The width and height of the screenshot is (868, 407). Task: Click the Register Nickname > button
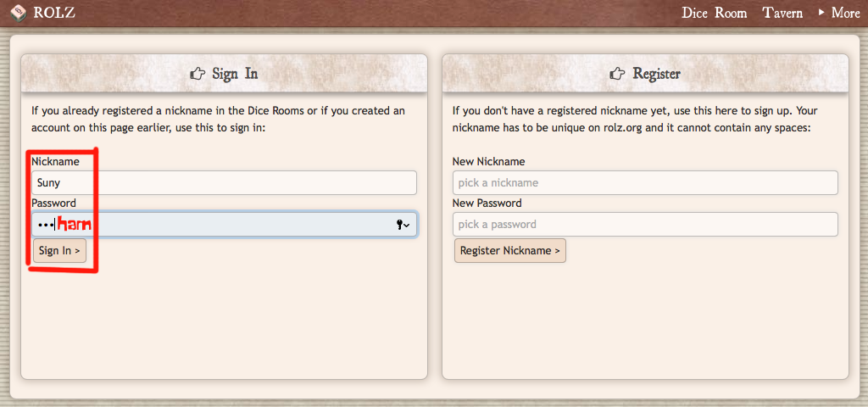(509, 251)
